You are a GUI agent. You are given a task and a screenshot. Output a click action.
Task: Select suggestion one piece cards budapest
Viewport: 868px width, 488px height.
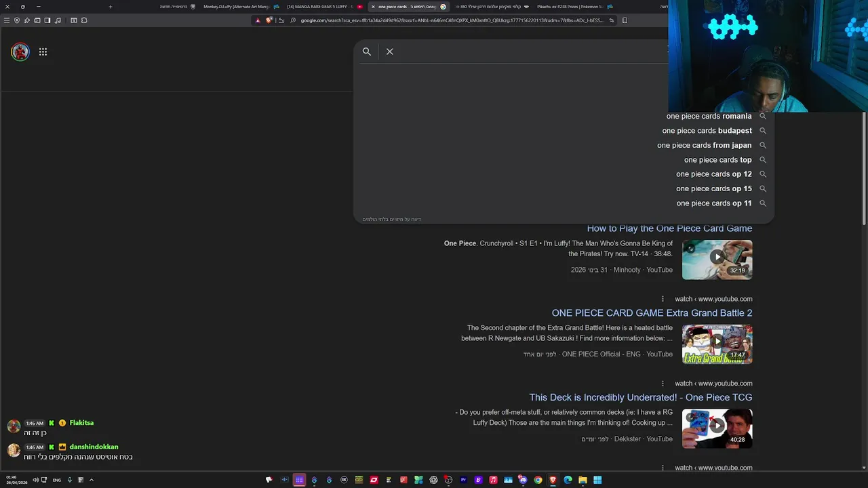click(x=707, y=131)
